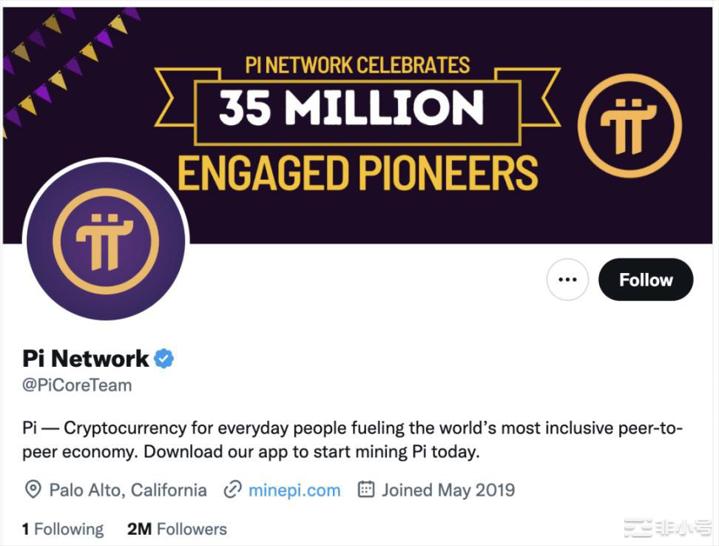Viewport: 719px width, 546px height.
Task: Open the minepi.com website link
Action: point(294,490)
